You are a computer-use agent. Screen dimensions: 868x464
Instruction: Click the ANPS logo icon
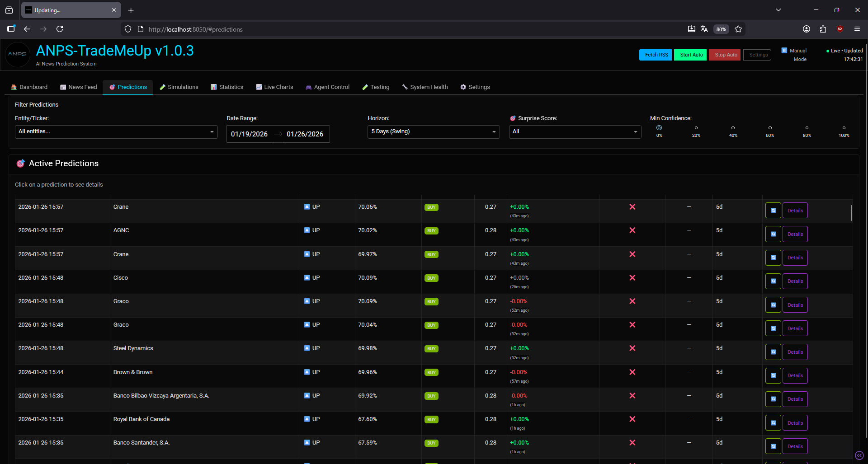(x=17, y=54)
